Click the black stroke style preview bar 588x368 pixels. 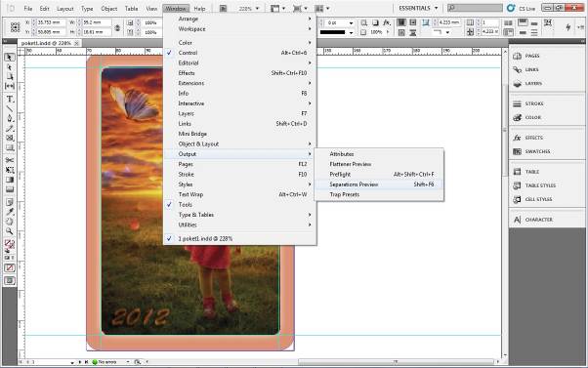(332, 32)
